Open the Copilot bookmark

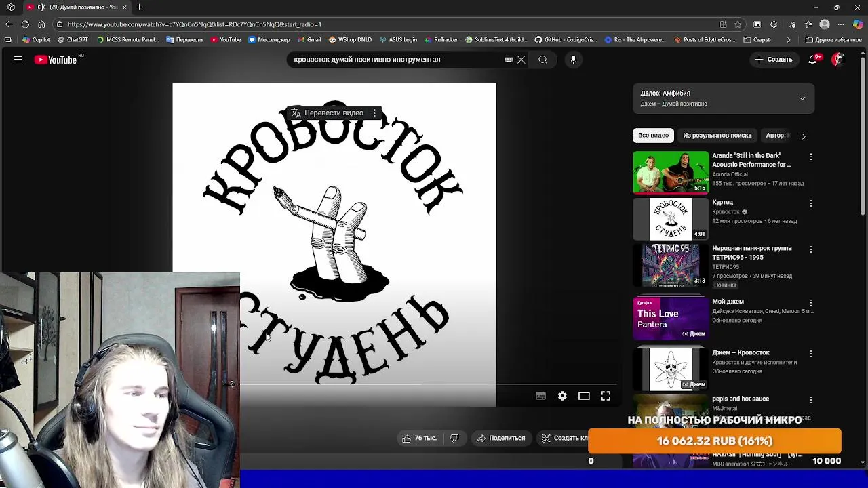click(37, 40)
